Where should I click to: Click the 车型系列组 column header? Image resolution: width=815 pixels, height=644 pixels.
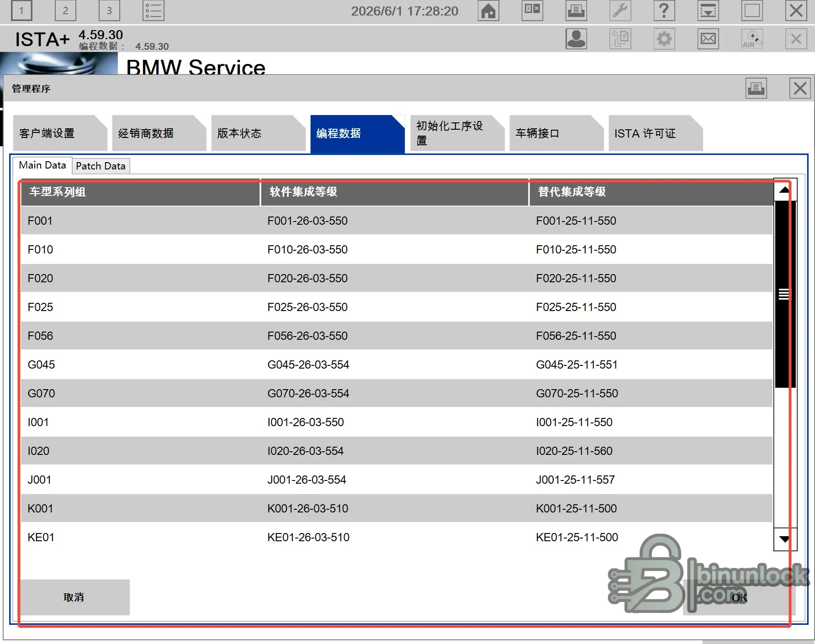140,192
